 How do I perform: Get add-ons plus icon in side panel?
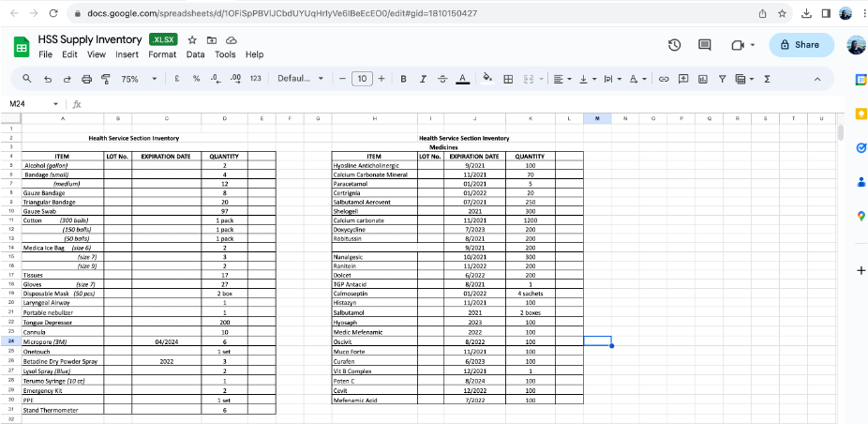click(861, 271)
